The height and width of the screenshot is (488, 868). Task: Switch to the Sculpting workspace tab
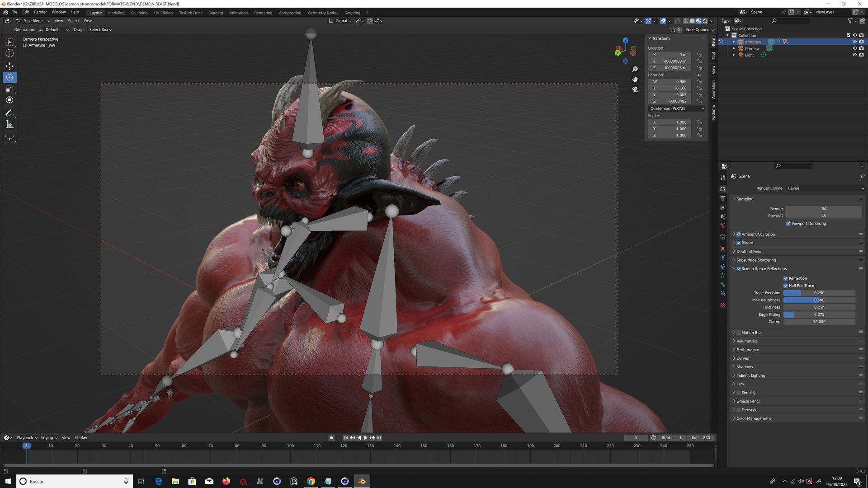point(139,13)
